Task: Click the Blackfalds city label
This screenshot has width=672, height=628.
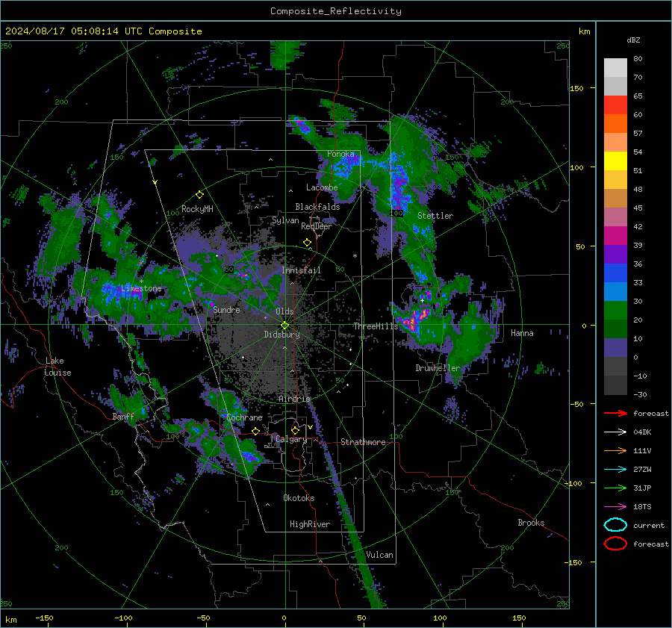Action: 317,207
